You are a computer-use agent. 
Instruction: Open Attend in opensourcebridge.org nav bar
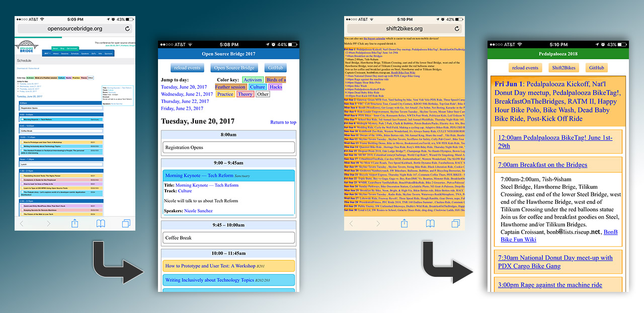coord(55,53)
